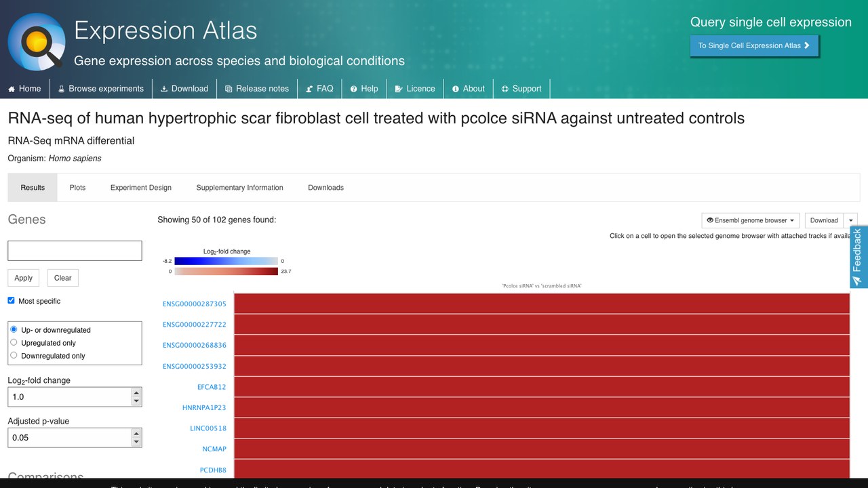Click the red upregulation gradient legend
The width and height of the screenshot is (868, 488).
point(226,271)
